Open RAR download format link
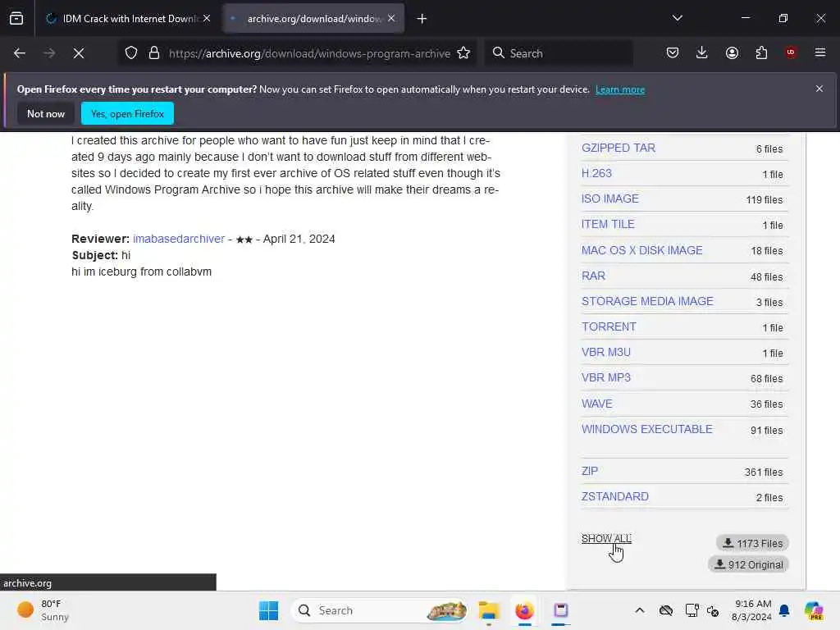 [593, 276]
